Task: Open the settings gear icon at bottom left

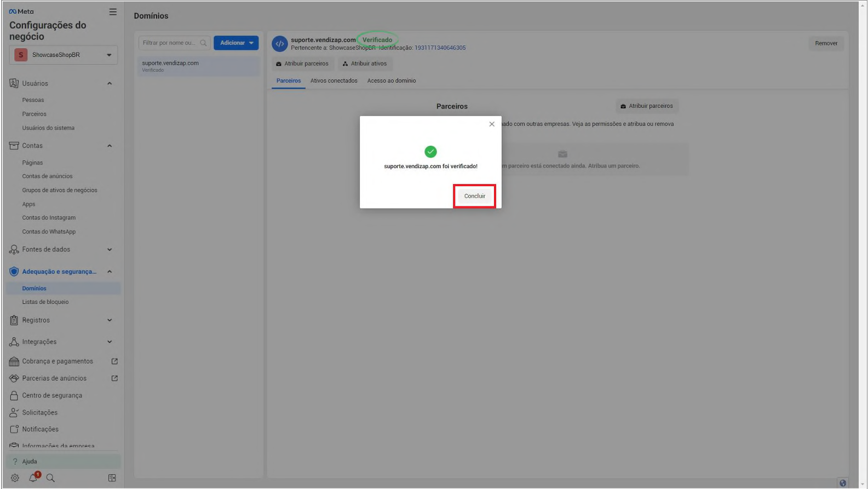Action: (15, 478)
